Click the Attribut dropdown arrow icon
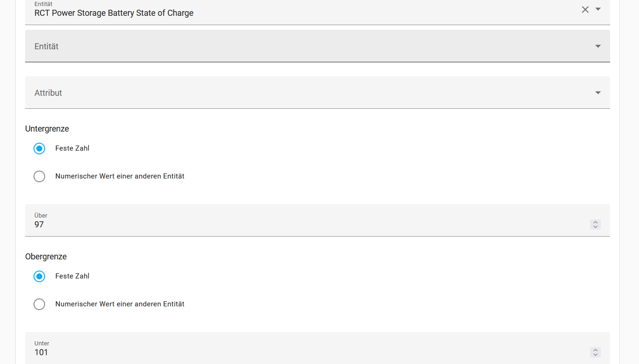The width and height of the screenshot is (639, 364). [x=598, y=93]
